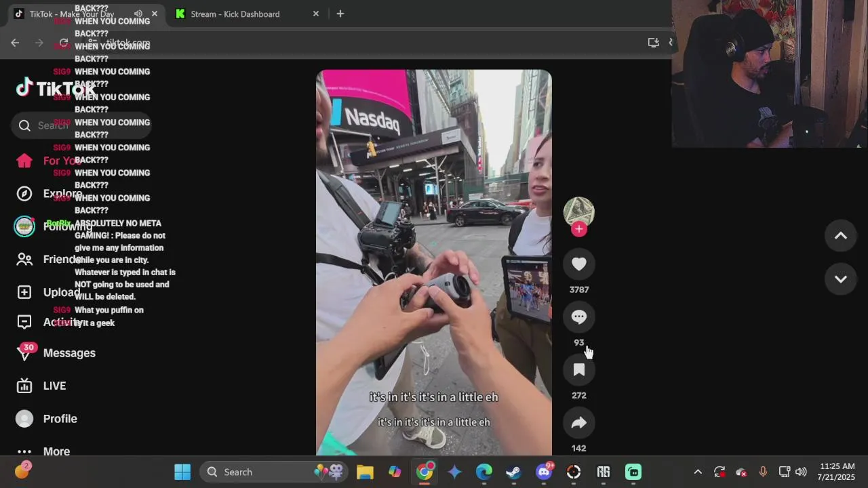This screenshot has height=488, width=868.
Task: Share the video using the arrow icon
Action: click(578, 422)
